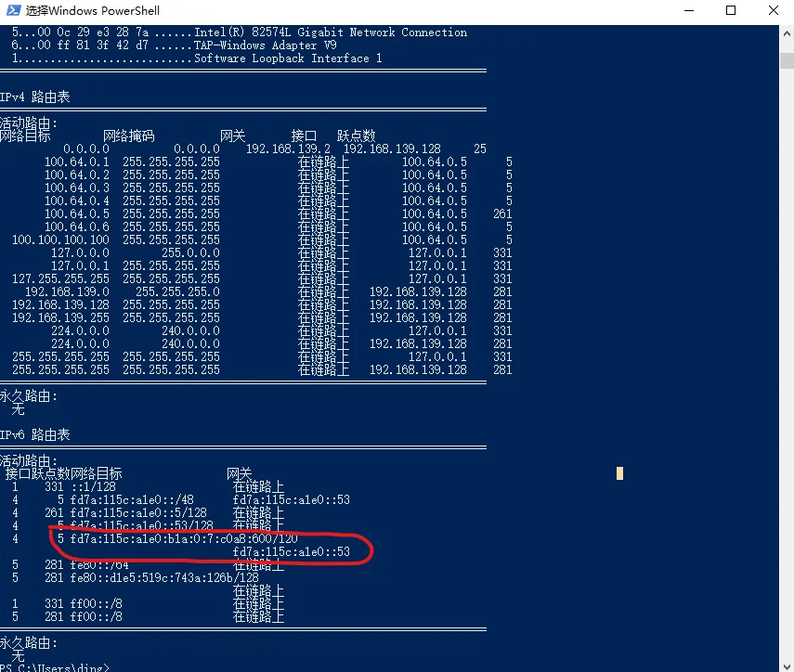
Task: Click the "IPv4 路由表" heading
Action: click(x=35, y=97)
